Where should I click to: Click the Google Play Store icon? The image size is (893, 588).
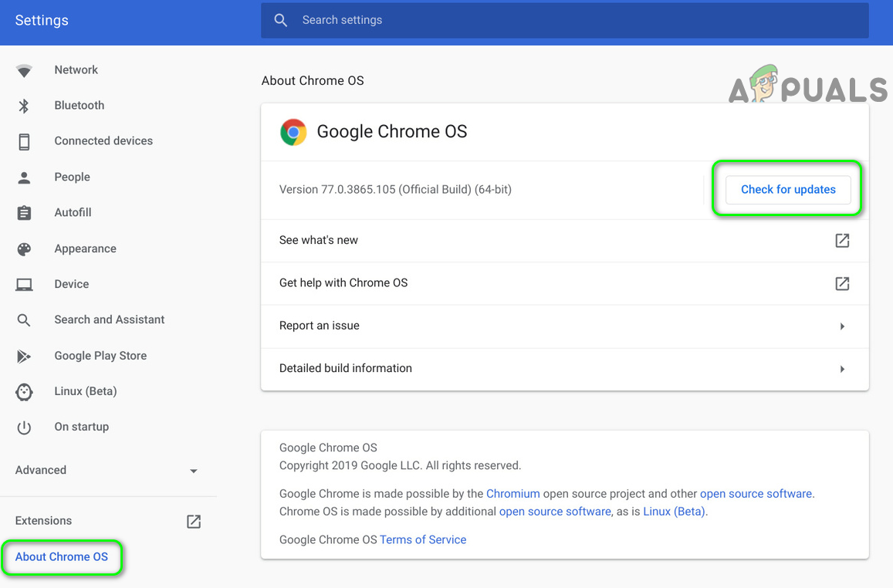[x=24, y=356]
